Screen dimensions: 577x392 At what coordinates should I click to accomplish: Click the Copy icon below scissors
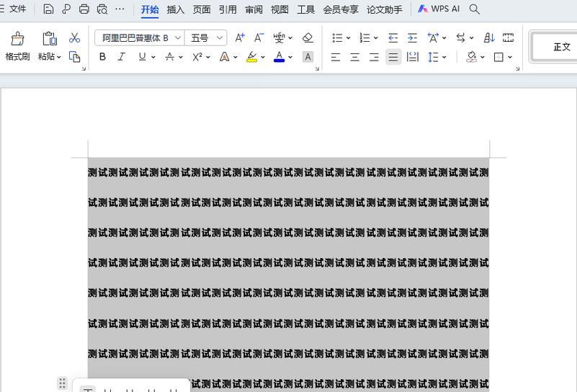point(74,57)
